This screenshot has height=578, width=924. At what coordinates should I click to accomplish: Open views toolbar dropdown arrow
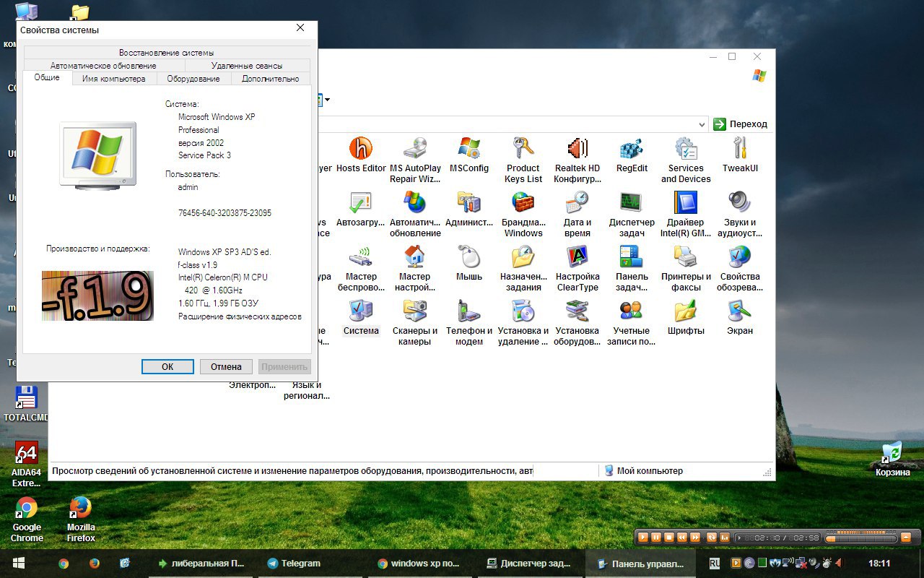tap(328, 100)
